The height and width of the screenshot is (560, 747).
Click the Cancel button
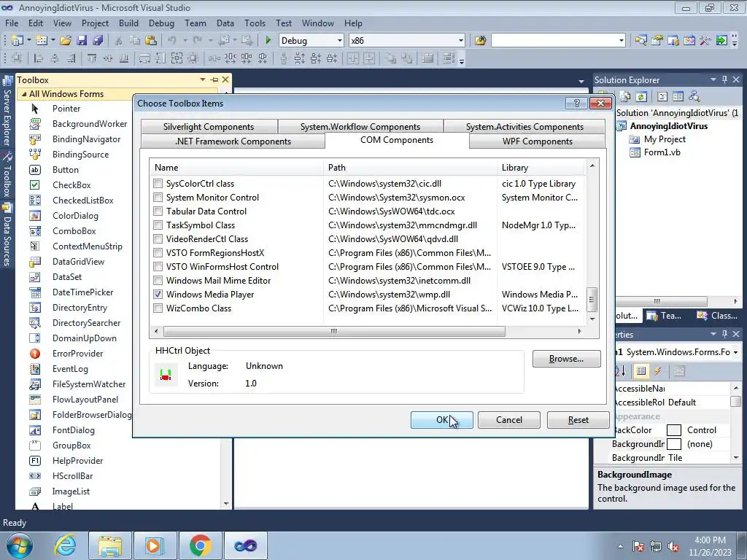[x=508, y=419]
